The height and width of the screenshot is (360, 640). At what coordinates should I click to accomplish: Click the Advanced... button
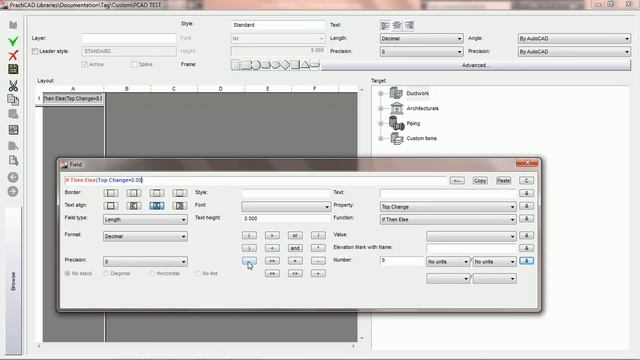coord(476,65)
